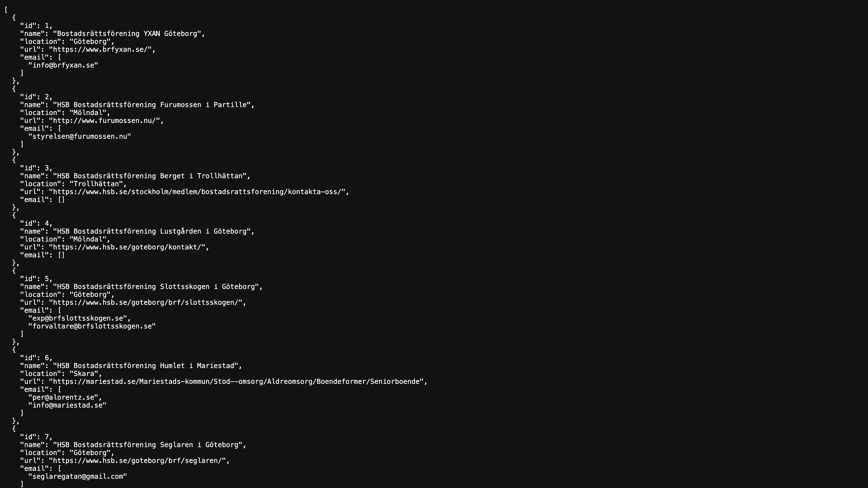868x488 pixels.
Task: Click the Furumossen i Partille name value
Action: coord(154,105)
